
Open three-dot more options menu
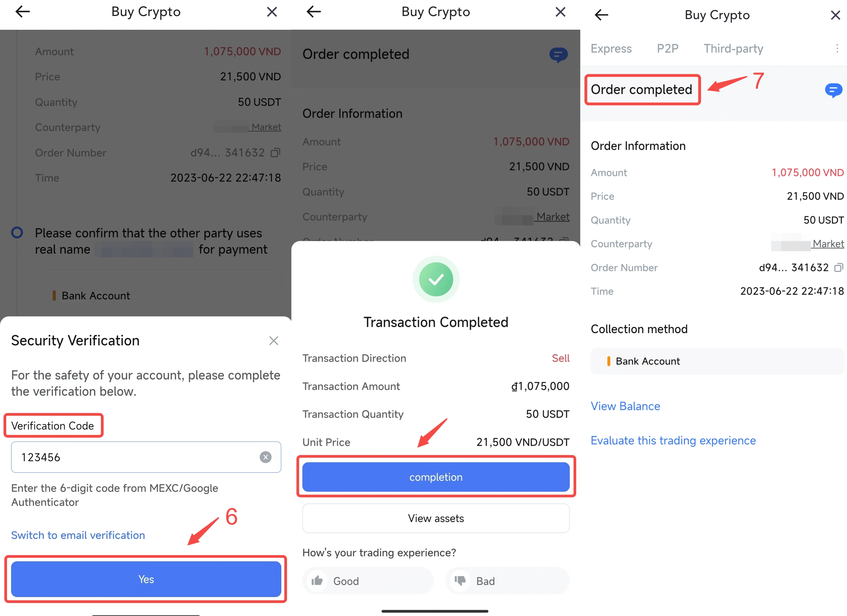837,48
